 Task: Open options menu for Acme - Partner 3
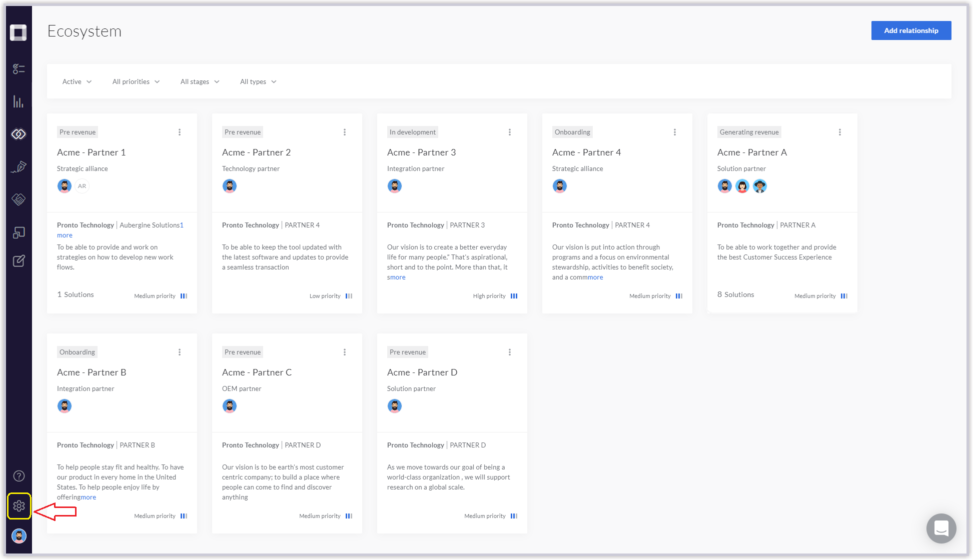510,132
